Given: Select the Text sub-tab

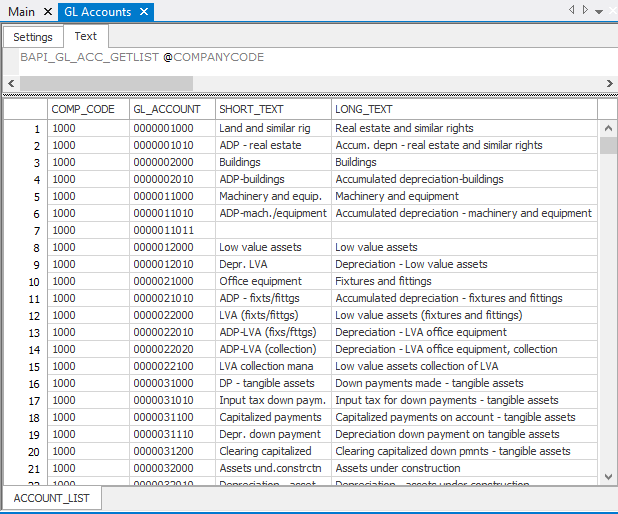Looking at the screenshot, I should click(x=86, y=36).
